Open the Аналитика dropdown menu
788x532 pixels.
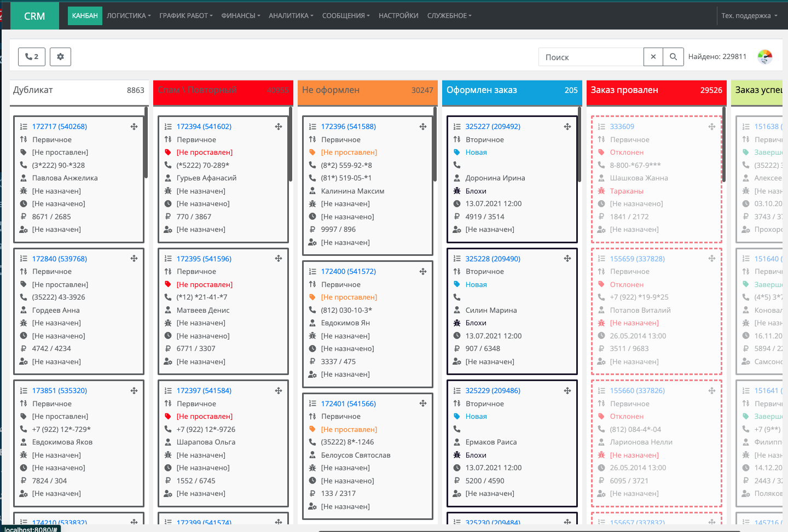click(x=291, y=16)
